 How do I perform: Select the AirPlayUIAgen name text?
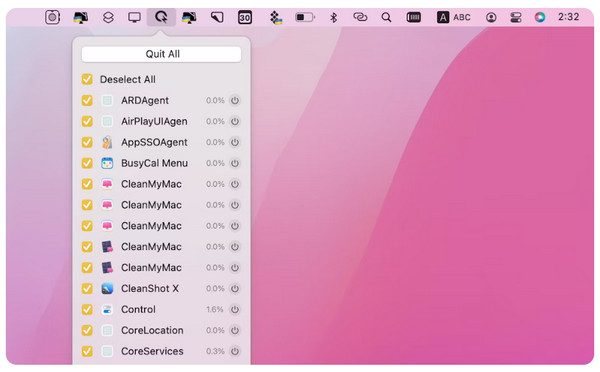pyautogui.click(x=154, y=121)
